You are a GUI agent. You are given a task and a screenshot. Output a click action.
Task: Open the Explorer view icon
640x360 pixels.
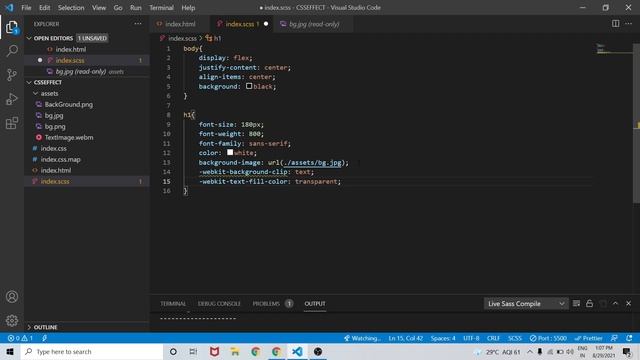[x=12, y=27]
